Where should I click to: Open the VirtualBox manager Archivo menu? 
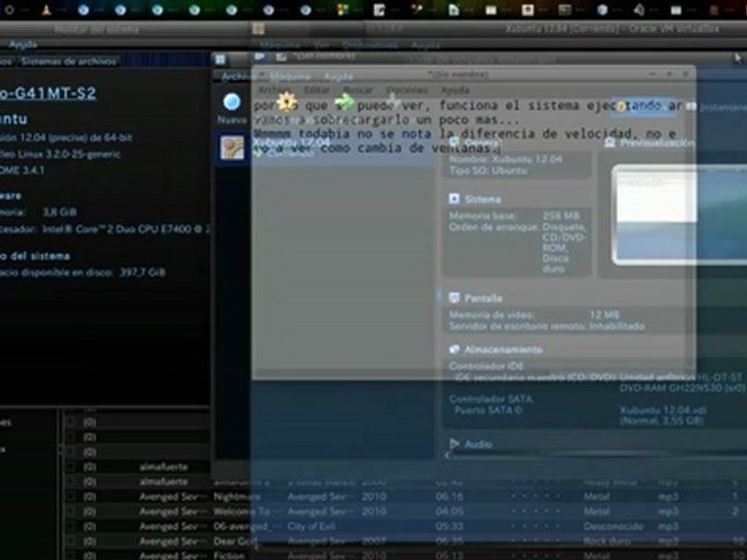pyautogui.click(x=237, y=76)
